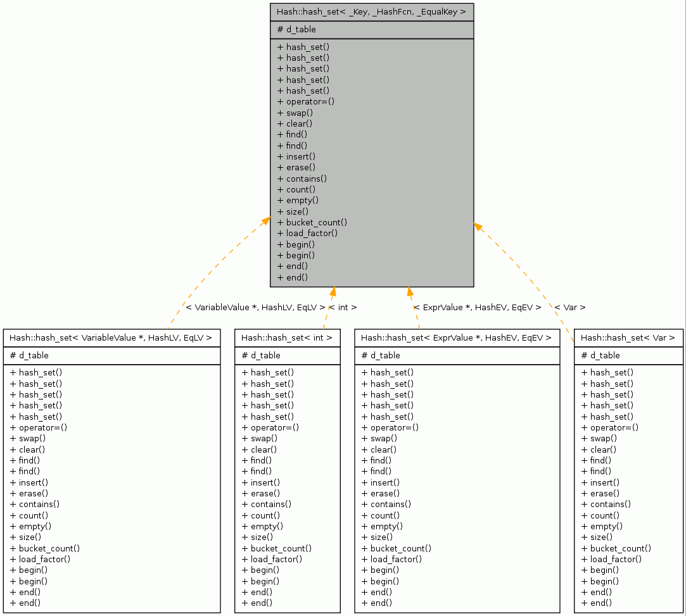Select empty() in the Var specialization

click(x=602, y=526)
